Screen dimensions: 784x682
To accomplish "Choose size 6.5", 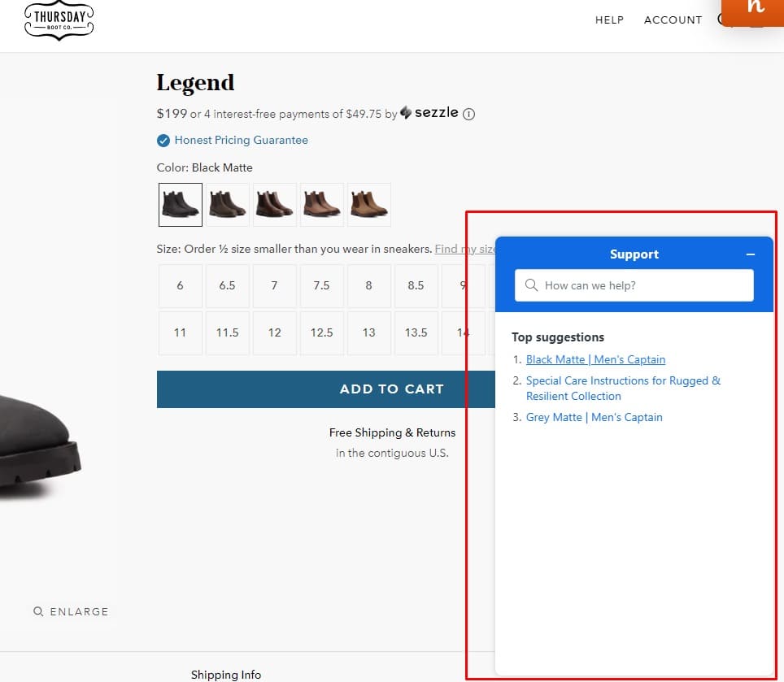I will [x=228, y=286].
